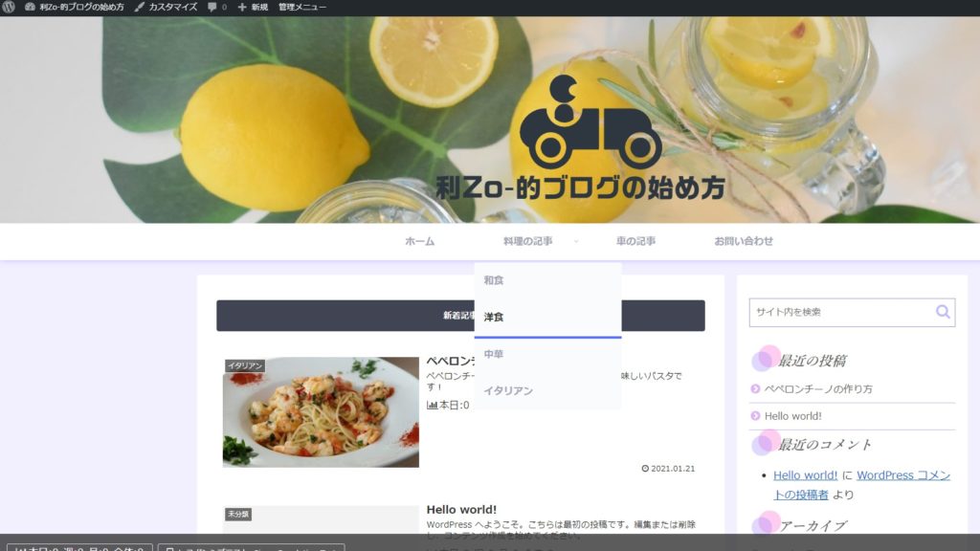The height and width of the screenshot is (551, 980).
Task: Open the 管理メニュー admin menu
Action: point(301,7)
